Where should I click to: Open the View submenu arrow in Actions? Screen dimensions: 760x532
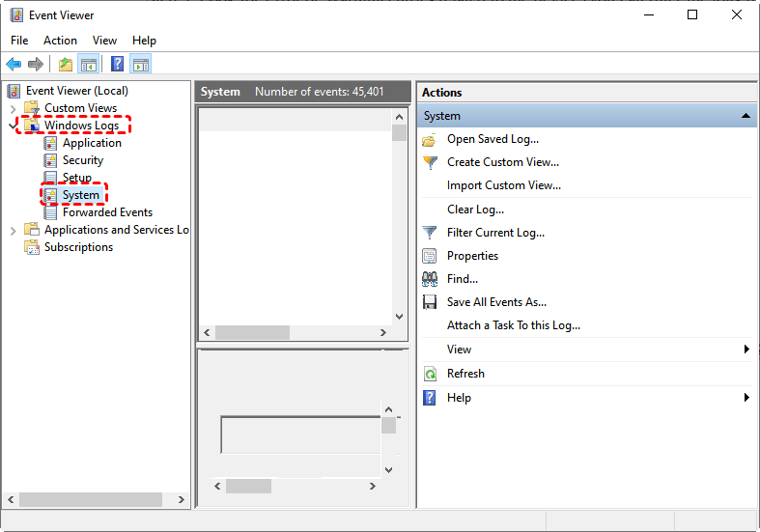(x=746, y=350)
